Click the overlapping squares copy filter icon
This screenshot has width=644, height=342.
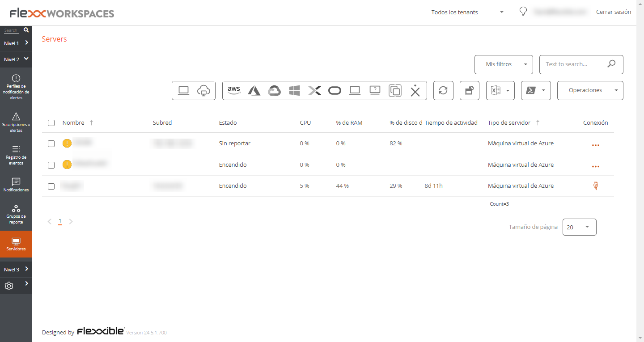[395, 90]
